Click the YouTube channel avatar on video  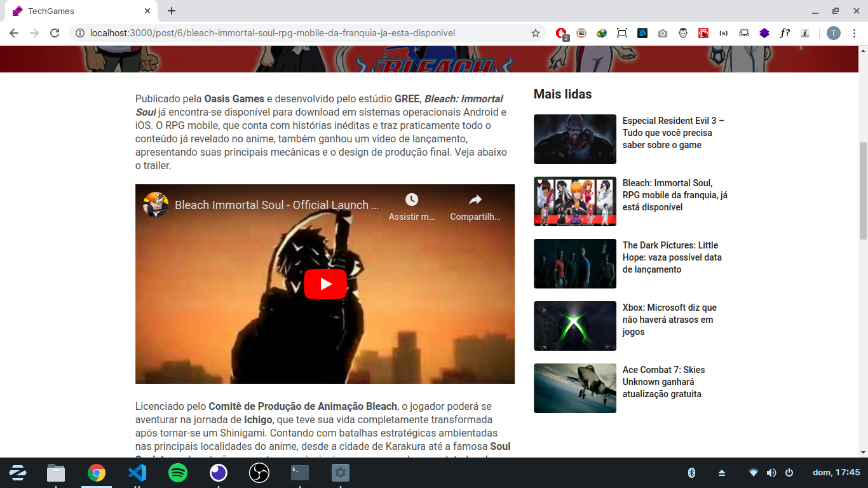click(156, 205)
